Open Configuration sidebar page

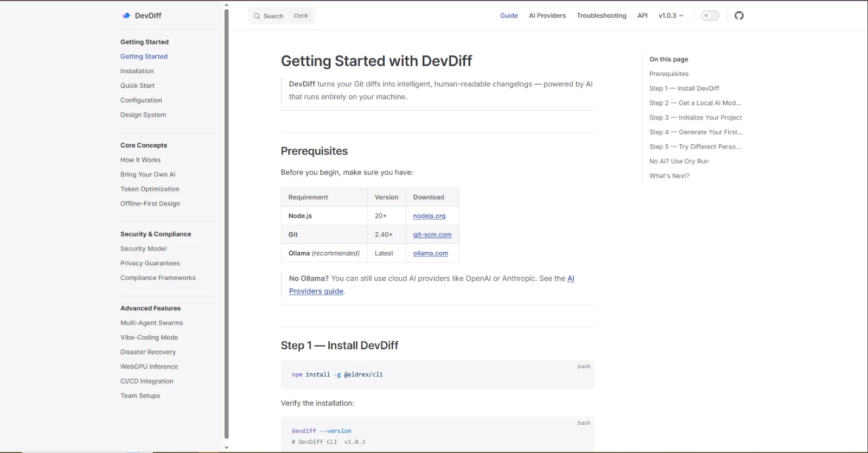(x=141, y=100)
